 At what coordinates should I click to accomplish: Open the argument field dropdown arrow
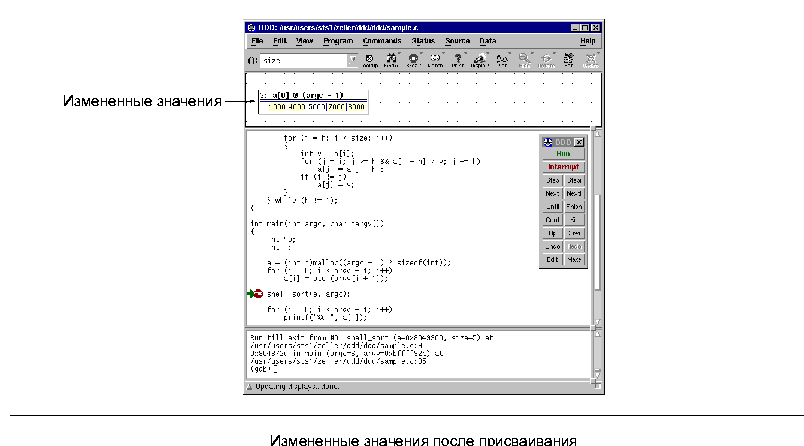(x=352, y=60)
